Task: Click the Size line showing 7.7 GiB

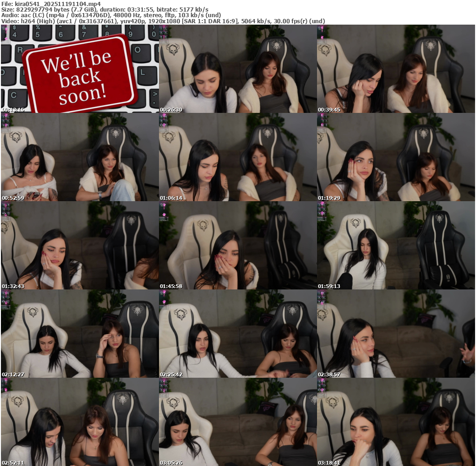Action: (x=105, y=9)
